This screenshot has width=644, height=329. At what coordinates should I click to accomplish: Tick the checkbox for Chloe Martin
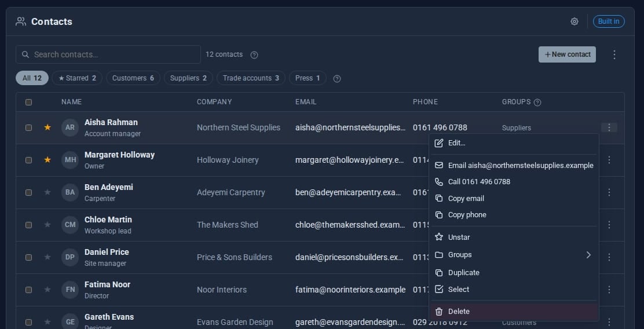pos(28,225)
